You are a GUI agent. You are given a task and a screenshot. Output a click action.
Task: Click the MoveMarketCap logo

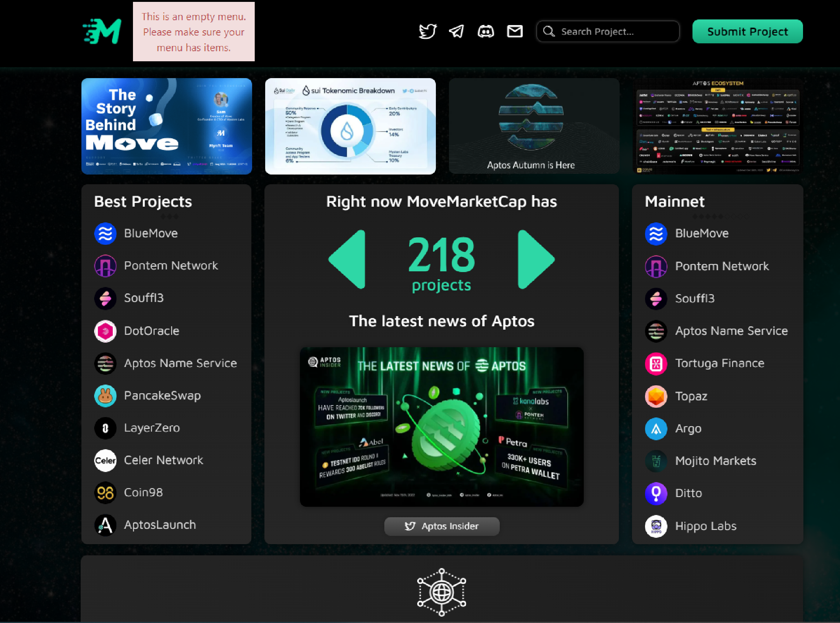pos(102,31)
